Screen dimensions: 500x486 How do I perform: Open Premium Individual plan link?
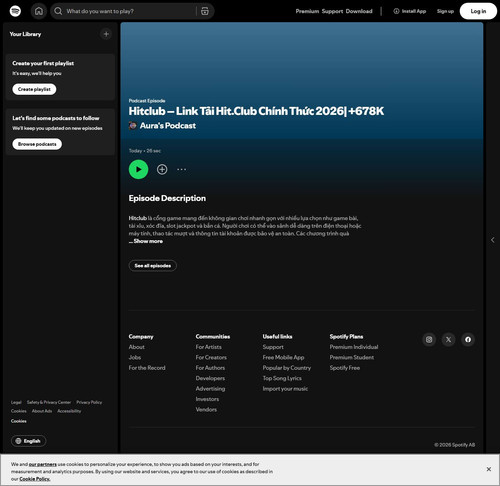[354, 347]
